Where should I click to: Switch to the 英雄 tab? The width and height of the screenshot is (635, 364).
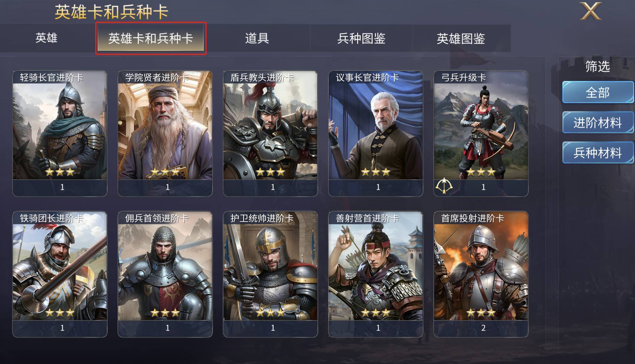[x=46, y=38]
